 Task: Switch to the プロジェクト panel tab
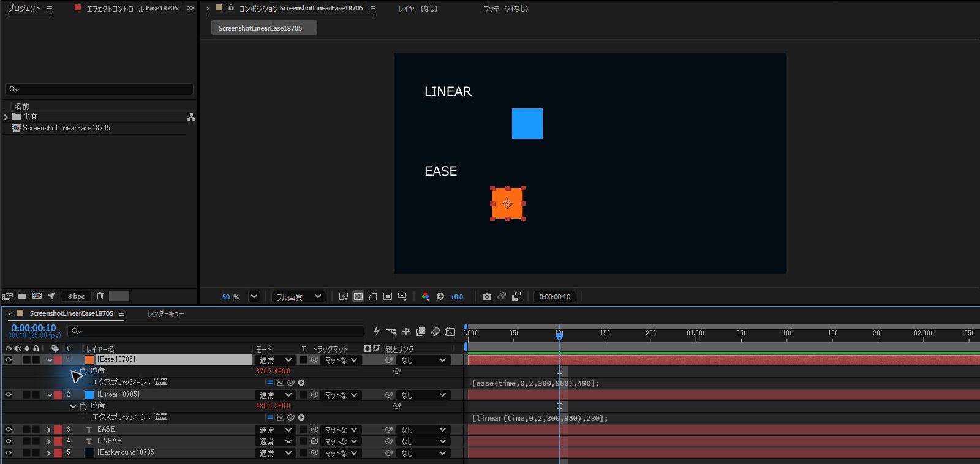point(24,9)
